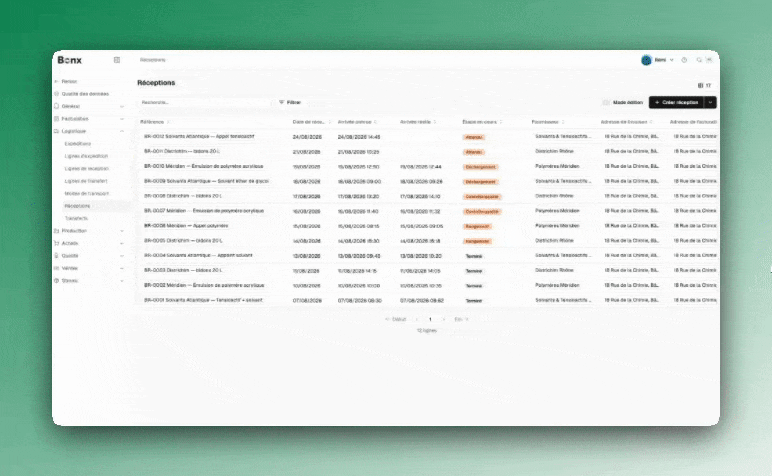Screen dimensions: 772x476
Task: Go to Début first page link
Action: tap(396, 319)
